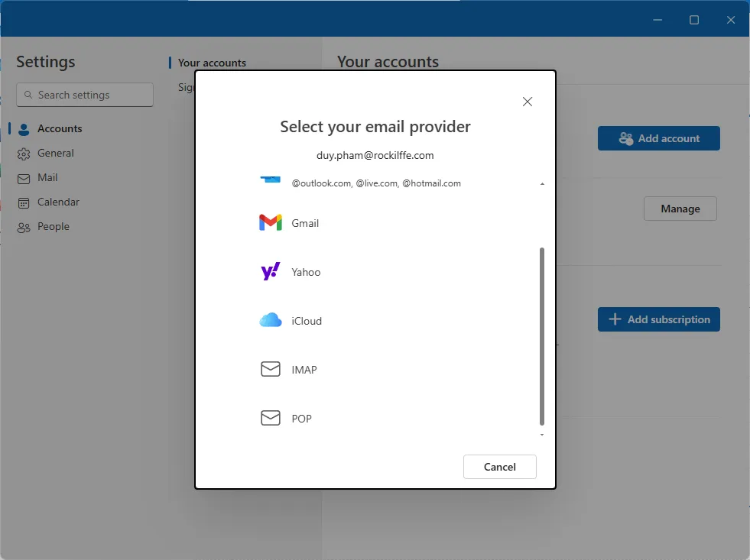Screen dimensions: 750x560
Task: Cancel the provider selection dialog
Action: 499,467
